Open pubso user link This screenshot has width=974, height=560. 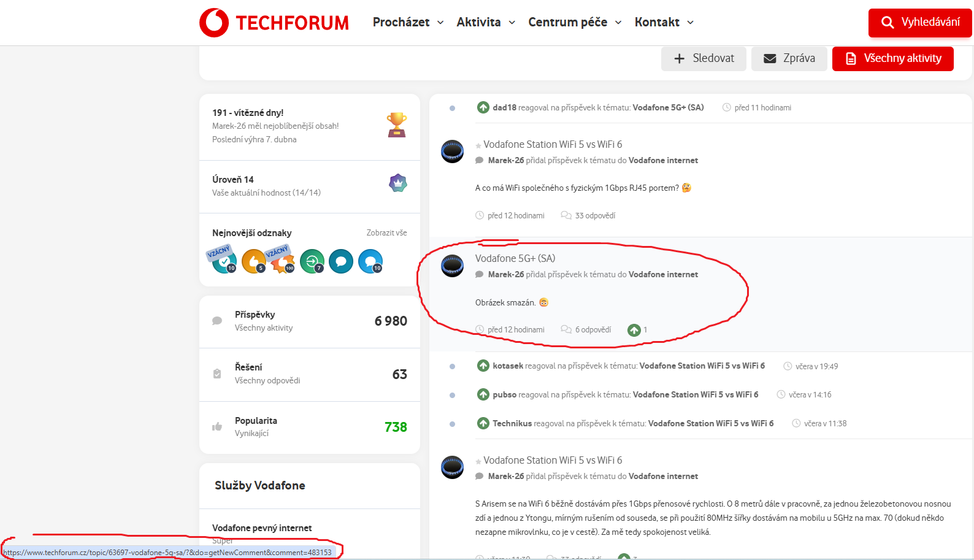(504, 394)
